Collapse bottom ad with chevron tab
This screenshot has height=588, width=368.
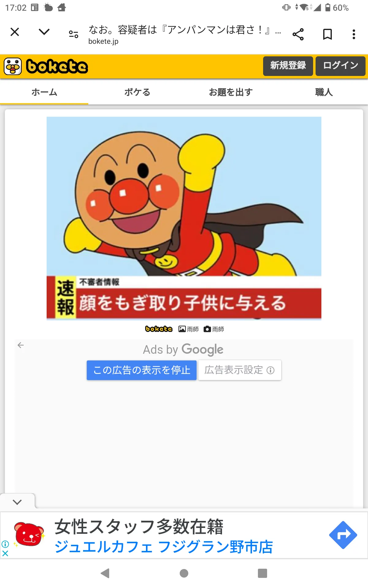[17, 502]
